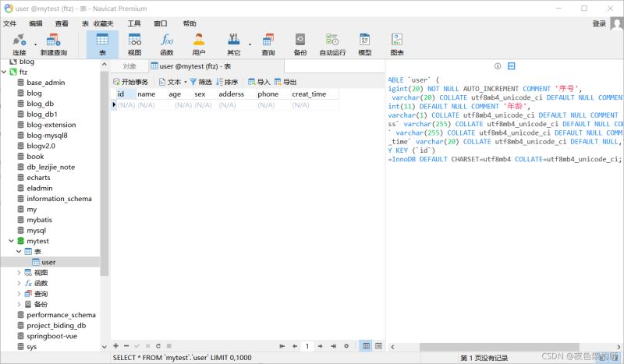Go to last page of records
Screen dimensions: 624x364
tap(333, 346)
